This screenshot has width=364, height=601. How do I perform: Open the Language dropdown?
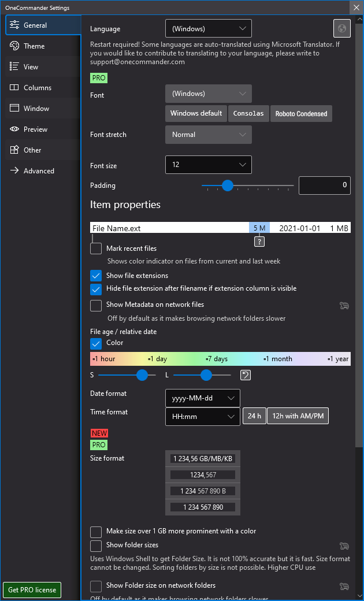[x=208, y=28]
